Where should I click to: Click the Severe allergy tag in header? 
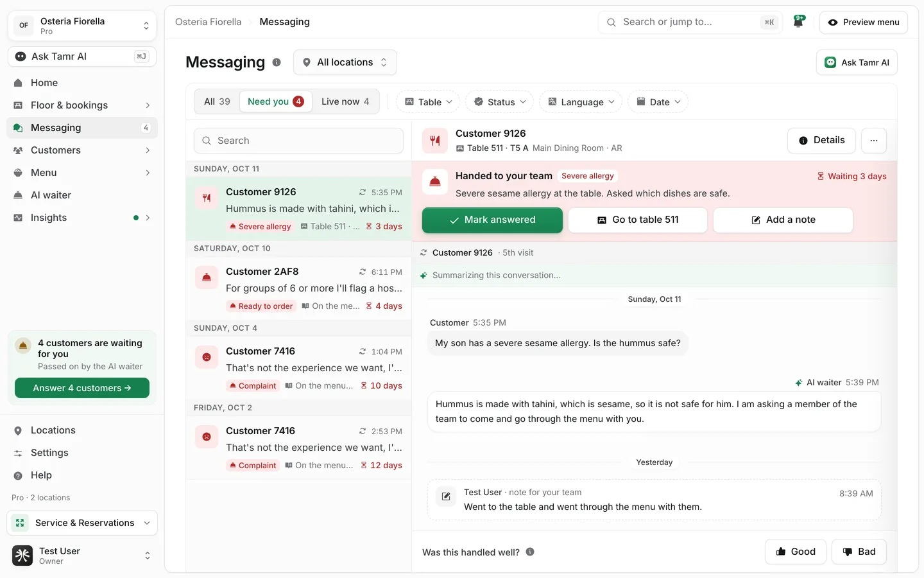click(588, 176)
